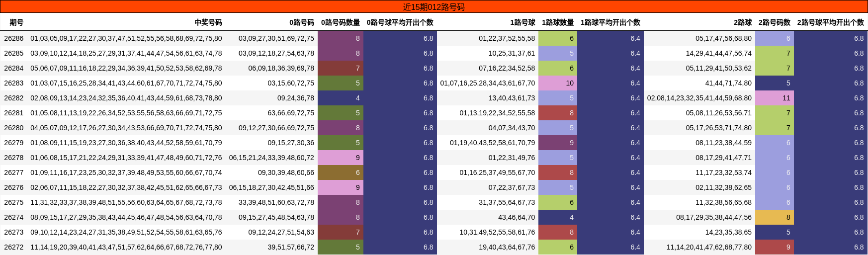Click the pink 2路 count 11 cell

point(775,98)
